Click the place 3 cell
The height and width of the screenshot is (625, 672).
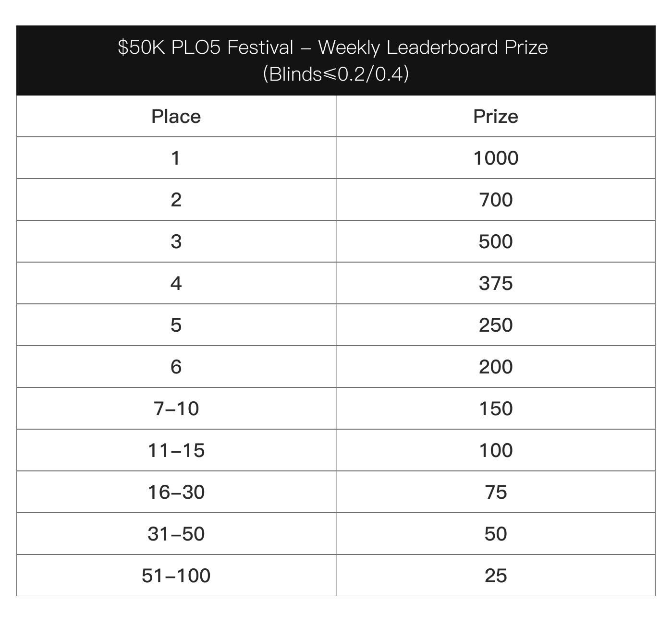tap(176, 241)
